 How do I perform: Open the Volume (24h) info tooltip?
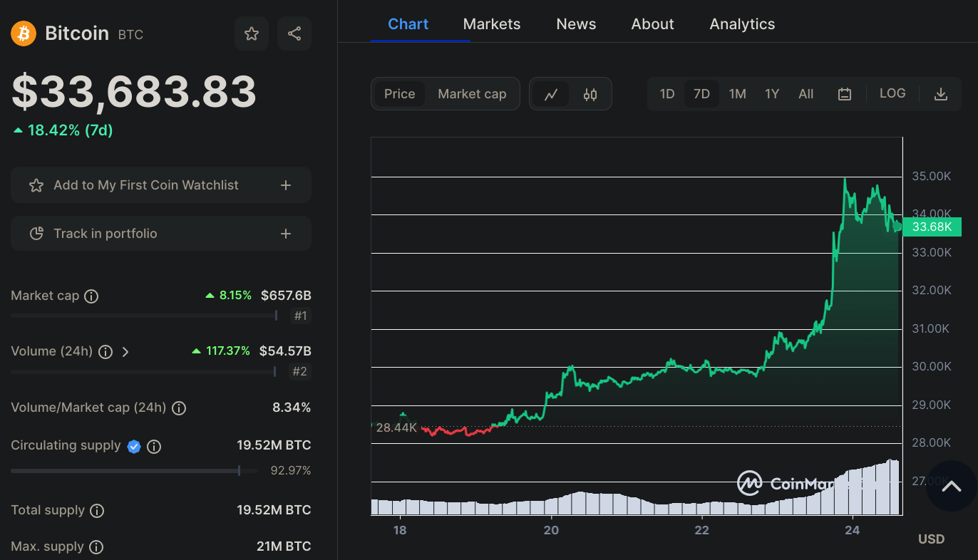tap(105, 352)
